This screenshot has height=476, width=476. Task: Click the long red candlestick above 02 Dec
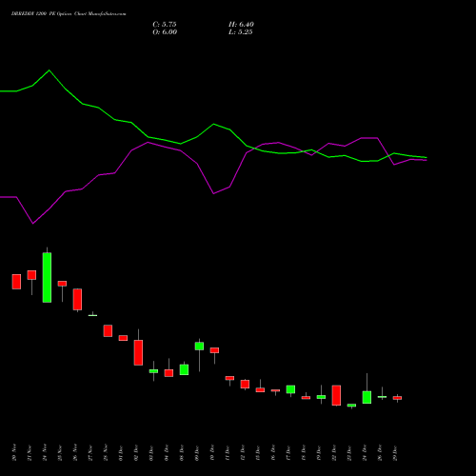(138, 352)
